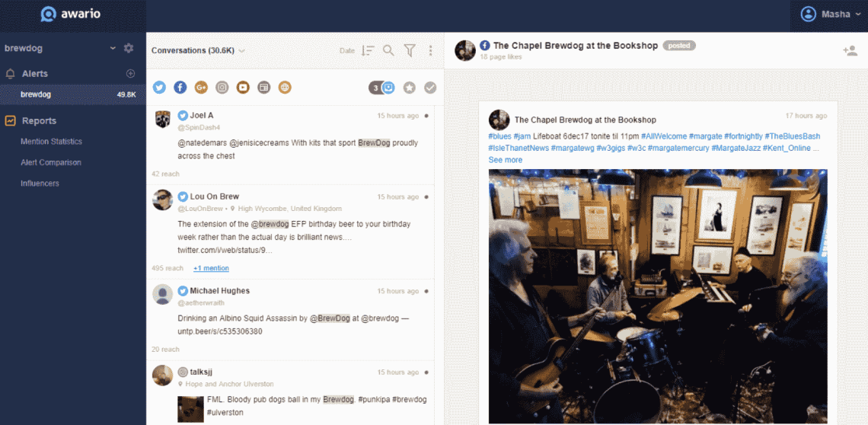868x425 pixels.
Task: Add a new alert with plus icon
Action: pos(131,73)
